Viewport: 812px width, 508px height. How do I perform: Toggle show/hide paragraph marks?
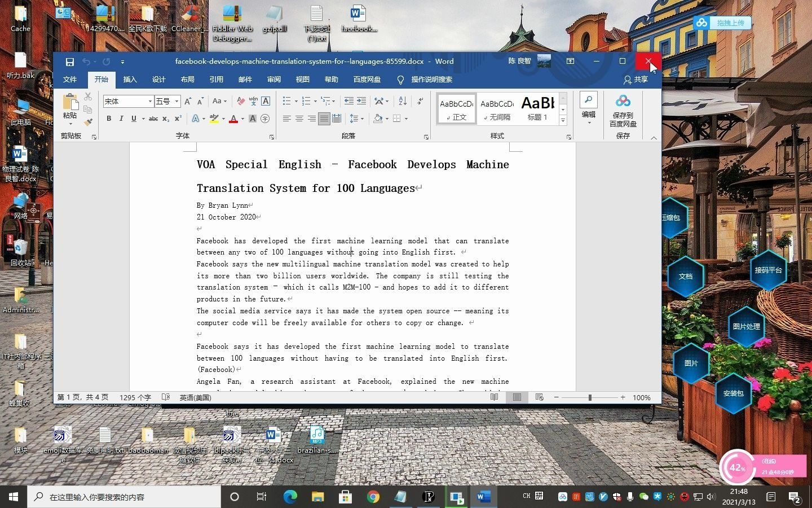(x=420, y=101)
